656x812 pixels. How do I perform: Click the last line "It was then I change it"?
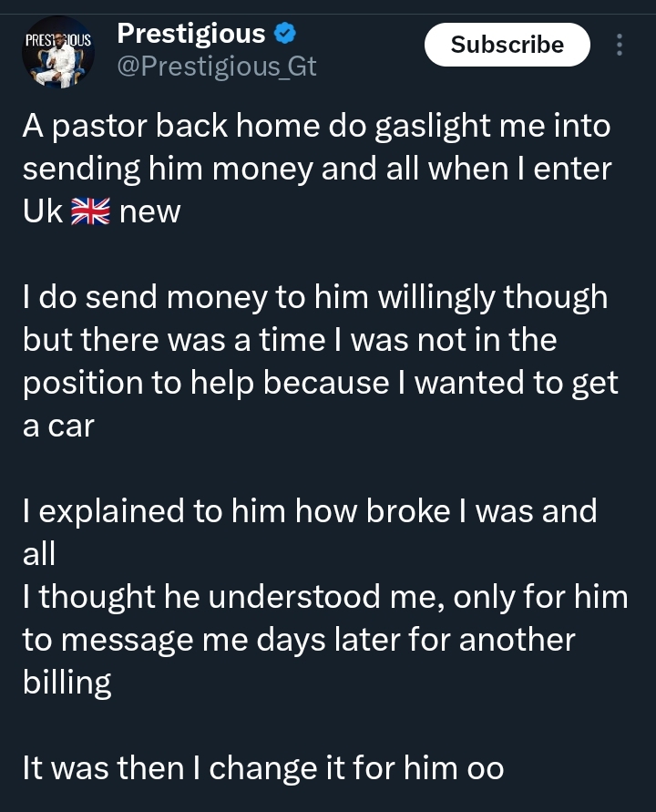(x=262, y=767)
